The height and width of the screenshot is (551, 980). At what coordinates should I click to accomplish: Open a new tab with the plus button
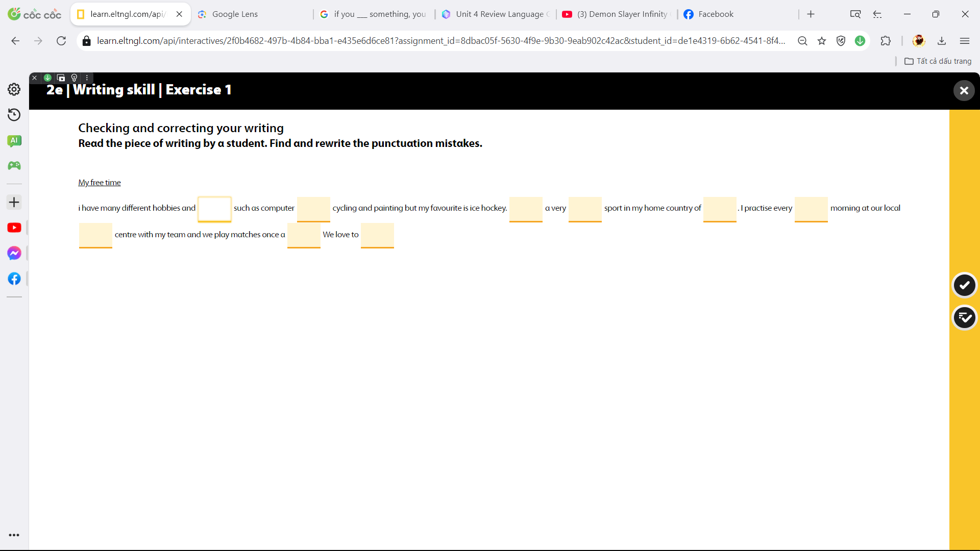pyautogui.click(x=811, y=14)
